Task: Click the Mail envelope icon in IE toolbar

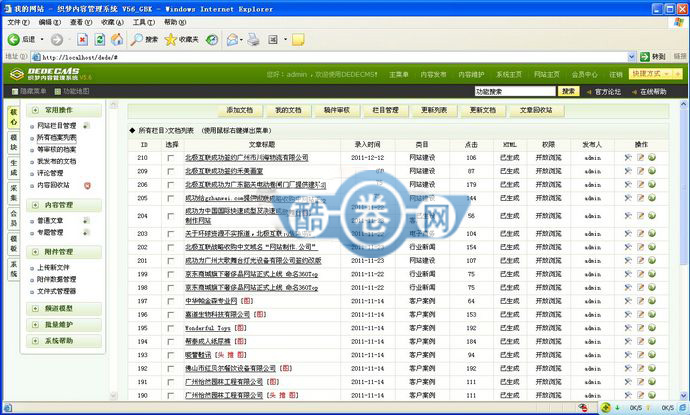Action: [232, 40]
